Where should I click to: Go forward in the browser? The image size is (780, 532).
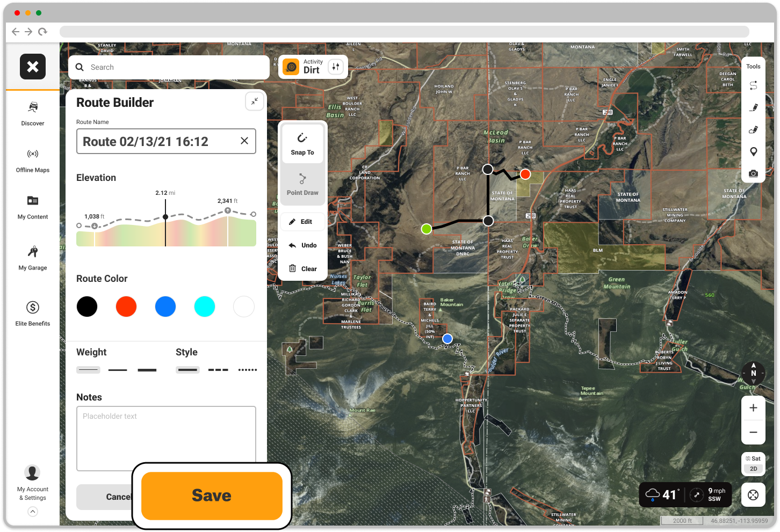(28, 32)
